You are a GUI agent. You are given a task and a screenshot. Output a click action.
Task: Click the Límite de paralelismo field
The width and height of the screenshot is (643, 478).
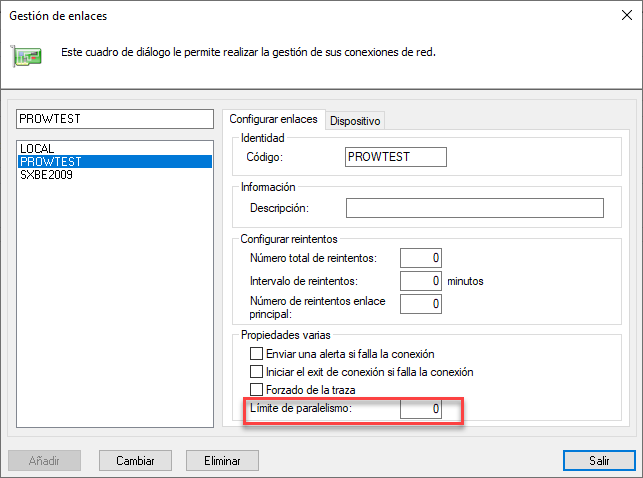pos(421,410)
